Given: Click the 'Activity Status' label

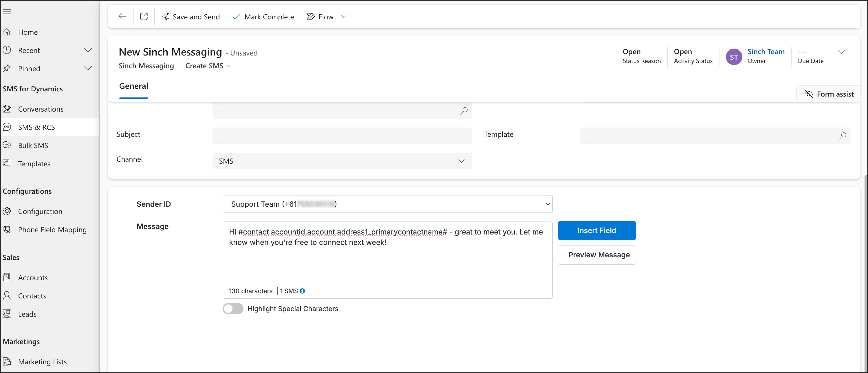Looking at the screenshot, I should pos(693,61).
